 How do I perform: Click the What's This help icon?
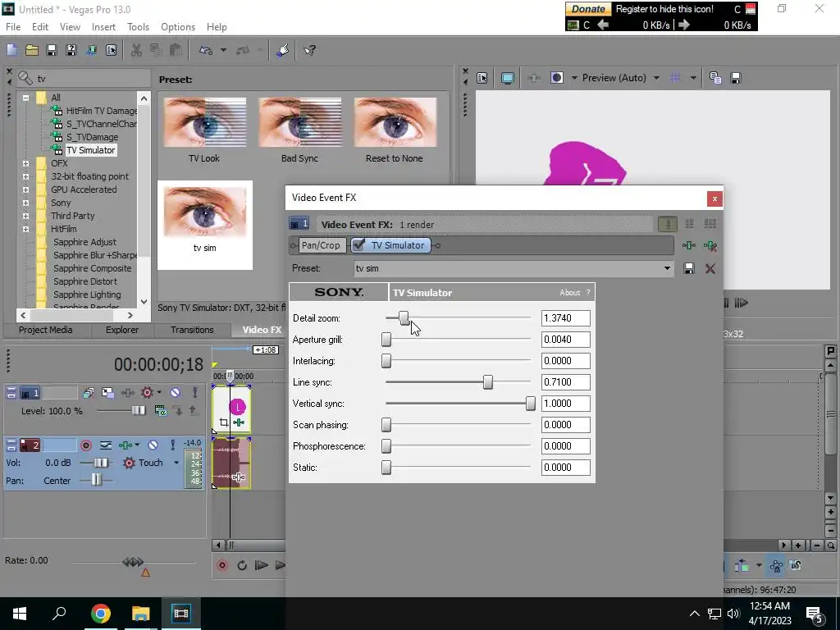tap(309, 50)
